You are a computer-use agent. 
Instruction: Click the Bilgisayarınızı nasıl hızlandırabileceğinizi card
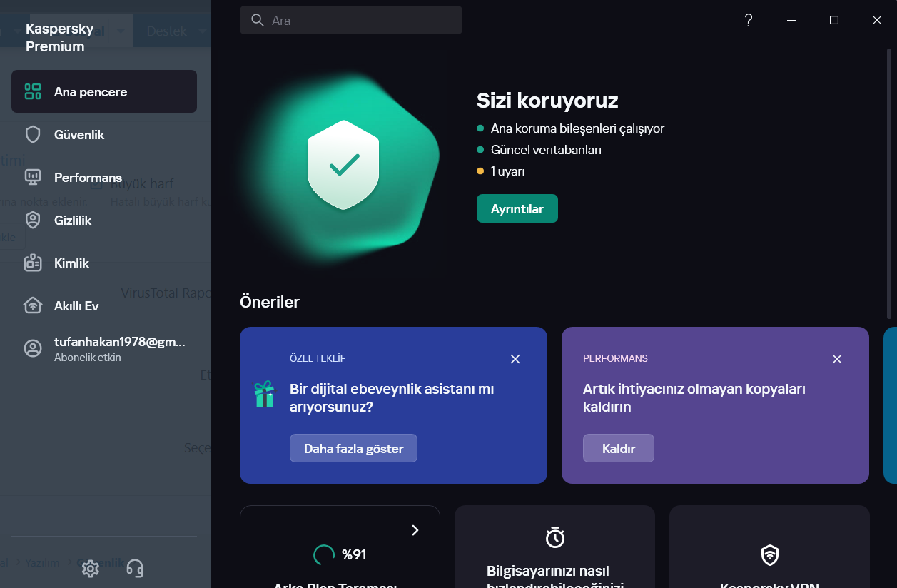554,547
